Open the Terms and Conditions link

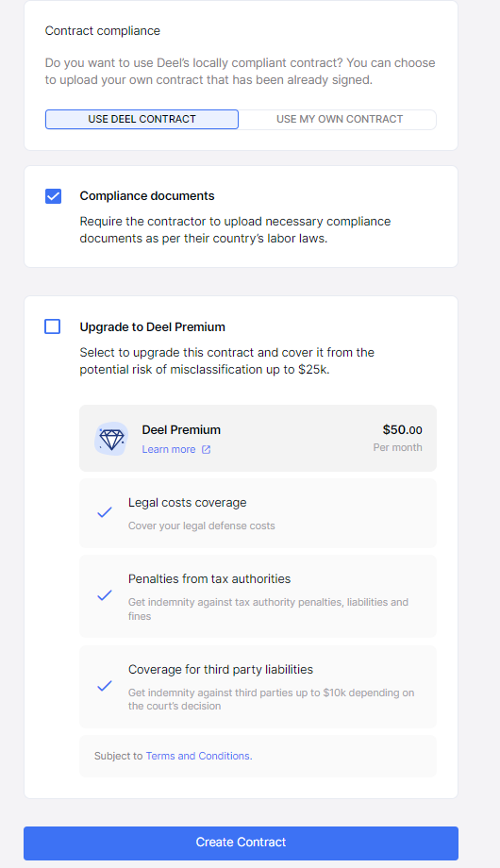click(x=199, y=756)
